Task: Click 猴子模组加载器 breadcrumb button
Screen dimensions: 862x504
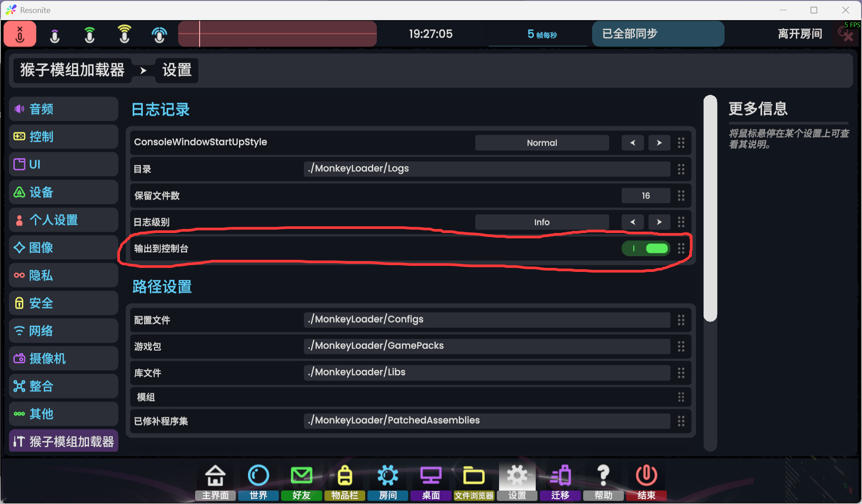Action: coord(73,70)
